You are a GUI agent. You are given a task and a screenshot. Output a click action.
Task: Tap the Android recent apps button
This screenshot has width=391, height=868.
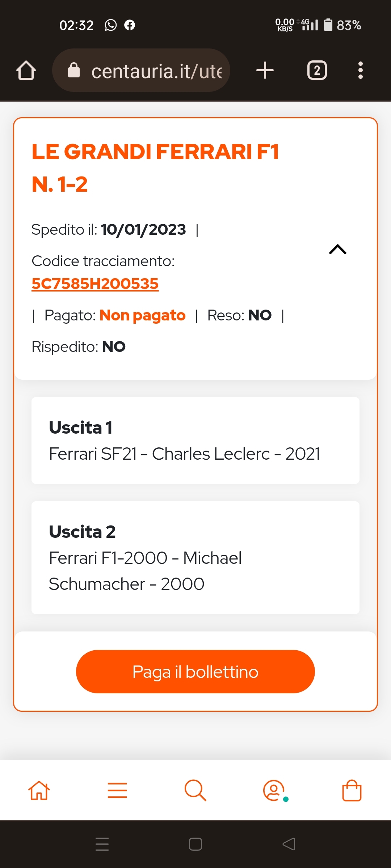coord(102,844)
